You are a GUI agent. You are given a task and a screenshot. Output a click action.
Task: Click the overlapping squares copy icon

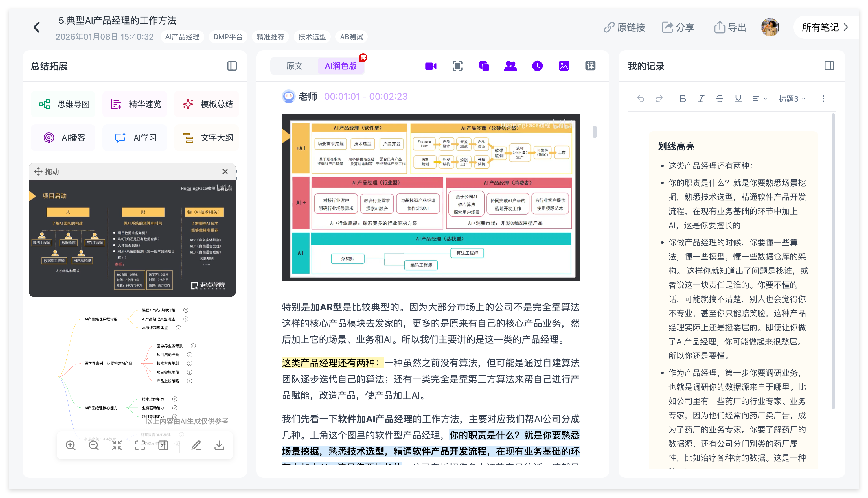click(x=484, y=66)
